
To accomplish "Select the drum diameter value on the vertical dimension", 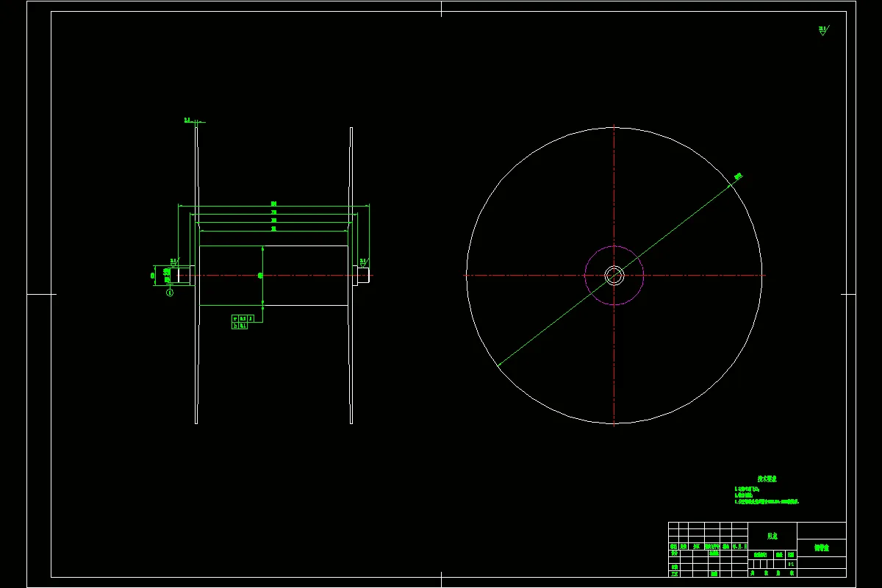I will [x=260, y=276].
